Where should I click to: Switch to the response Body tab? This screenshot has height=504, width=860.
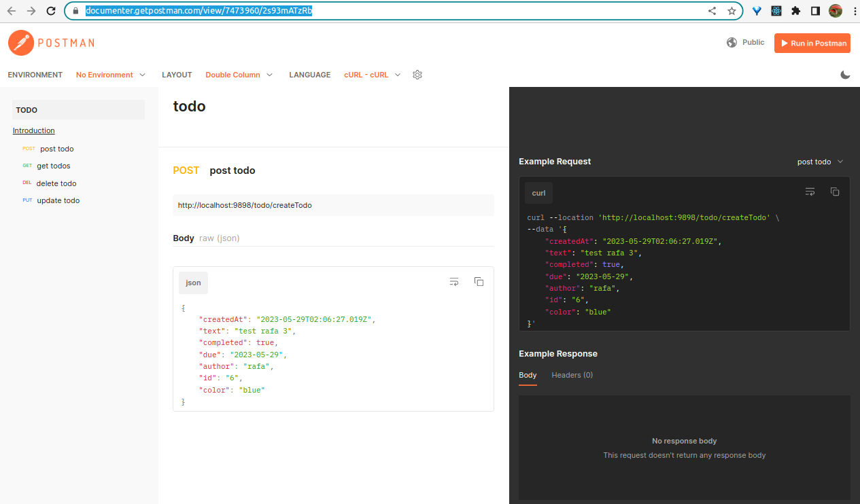click(528, 375)
